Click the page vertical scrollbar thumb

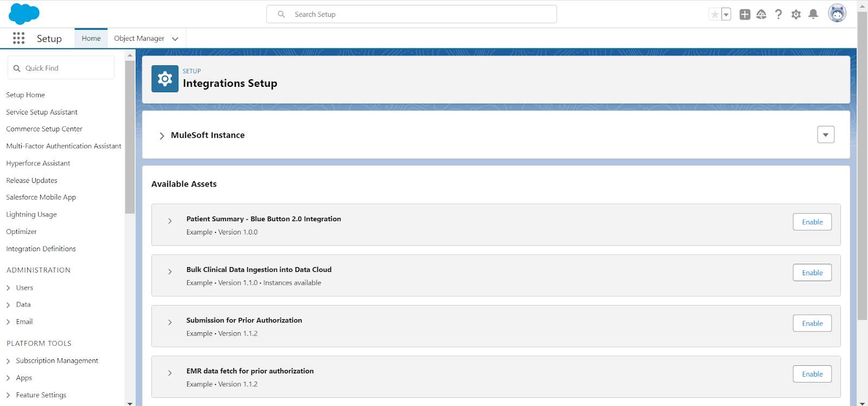pyautogui.click(x=862, y=166)
